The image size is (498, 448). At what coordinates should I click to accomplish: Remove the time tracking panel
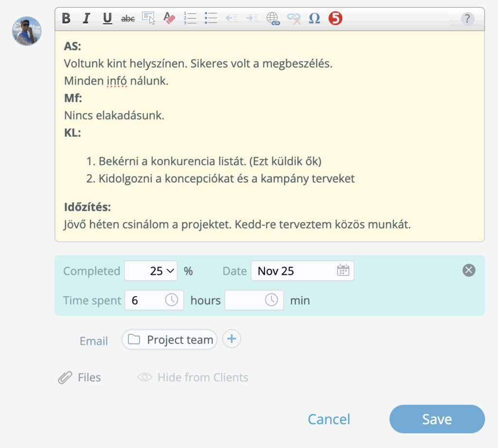[469, 270]
